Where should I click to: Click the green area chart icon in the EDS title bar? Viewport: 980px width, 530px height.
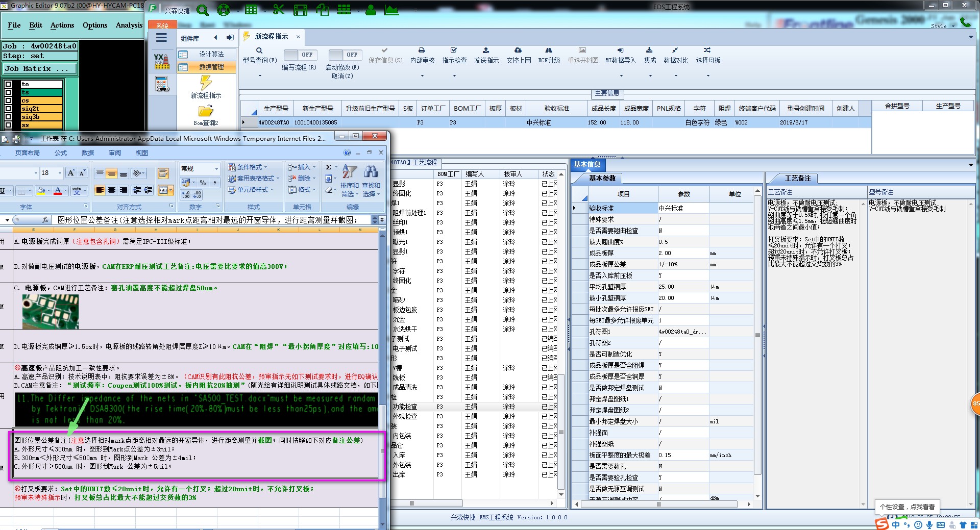click(391, 10)
